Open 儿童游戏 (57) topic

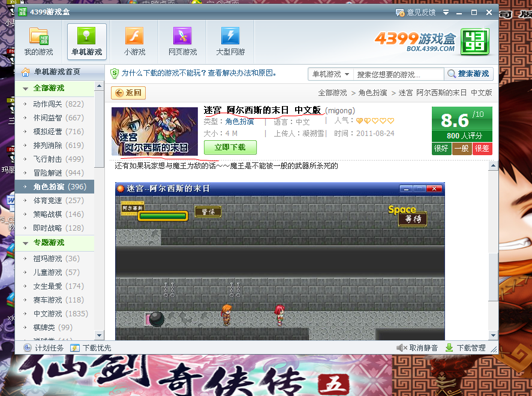pos(55,273)
